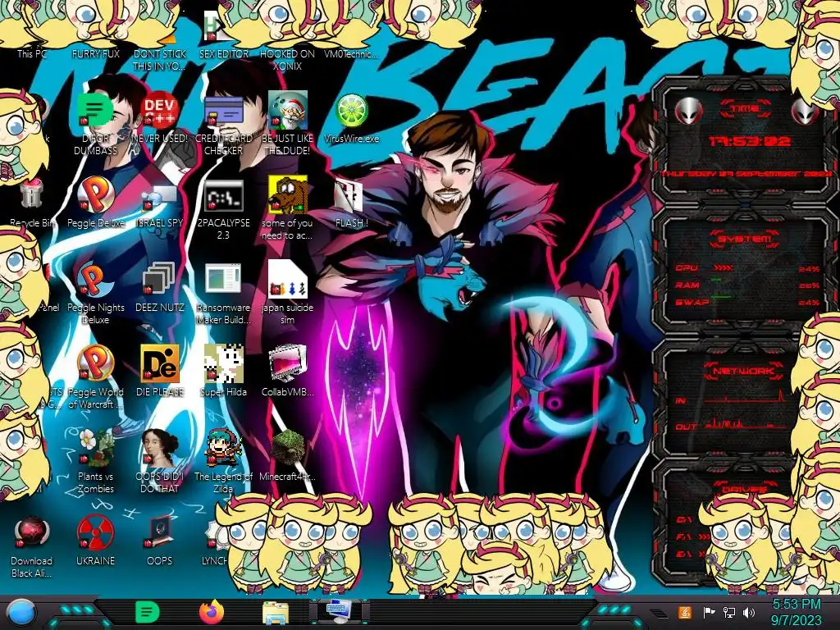Screen dimensions: 840x630
Task: Launch the 2PACALYPSE 2.3 console icon
Action: [x=223, y=196]
